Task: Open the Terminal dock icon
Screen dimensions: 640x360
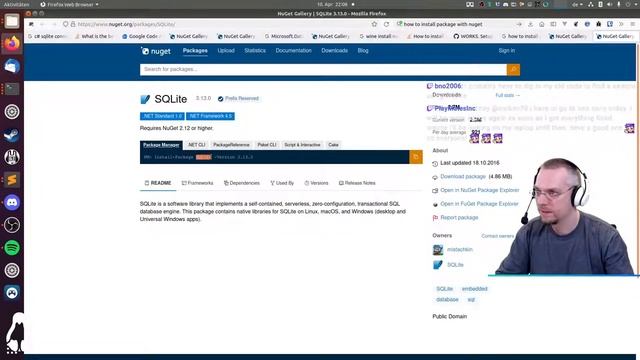Action: pos(12,89)
